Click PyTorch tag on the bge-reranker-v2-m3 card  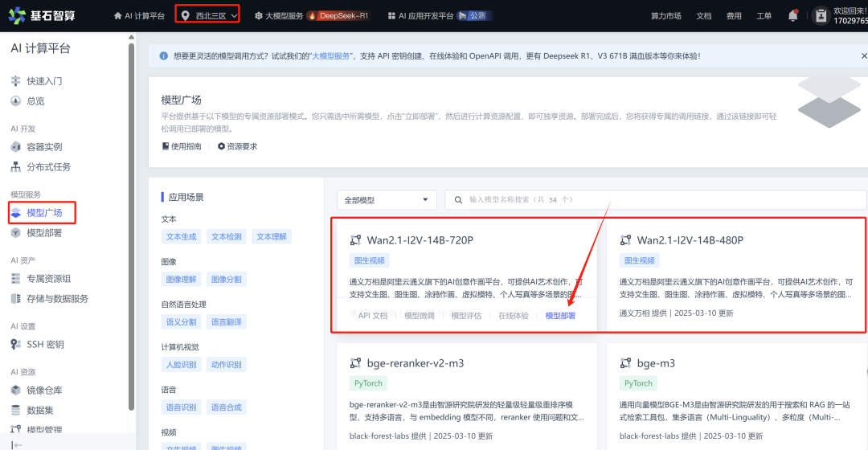click(x=368, y=383)
